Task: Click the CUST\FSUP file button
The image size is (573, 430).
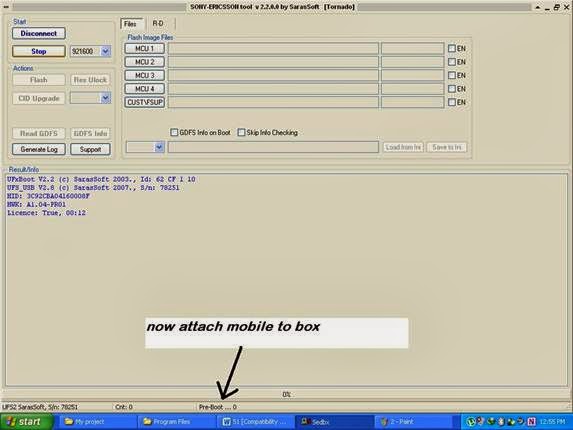Action: tap(145, 102)
